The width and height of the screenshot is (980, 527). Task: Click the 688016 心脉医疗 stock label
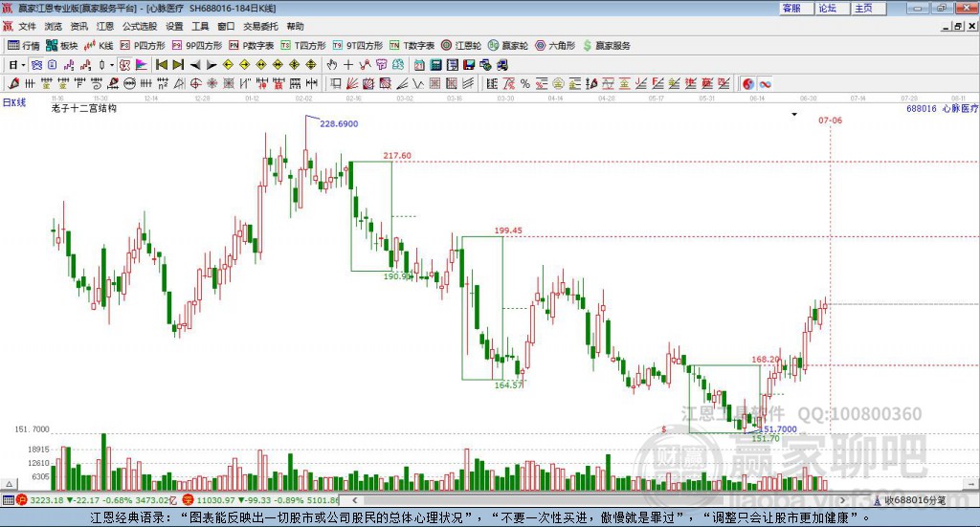[x=942, y=109]
